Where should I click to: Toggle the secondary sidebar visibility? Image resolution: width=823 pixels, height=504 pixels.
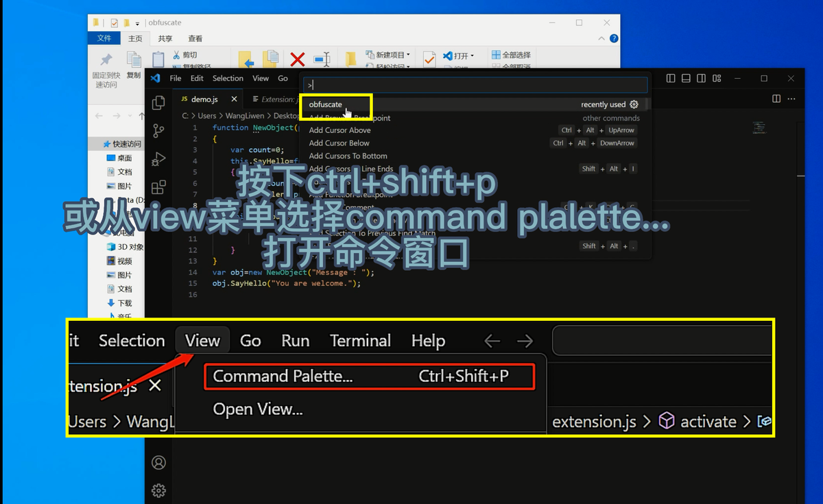tap(701, 78)
